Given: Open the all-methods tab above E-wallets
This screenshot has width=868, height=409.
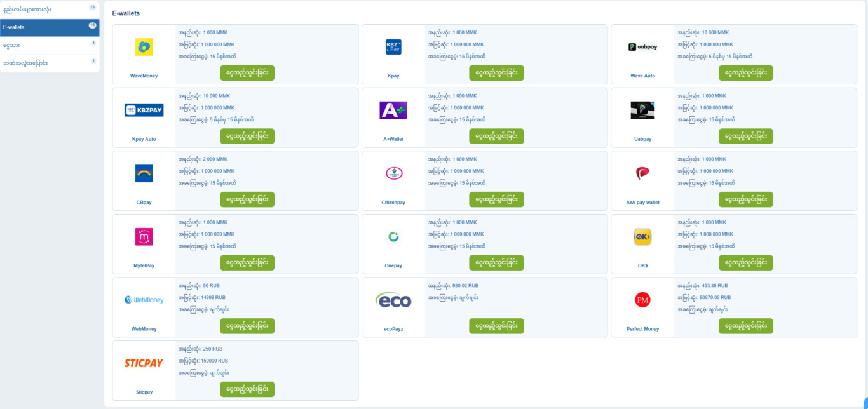Looking at the screenshot, I should pos(50,10).
